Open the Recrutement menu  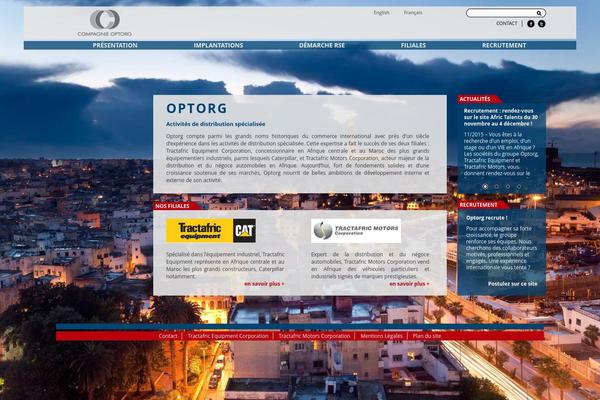[504, 45]
